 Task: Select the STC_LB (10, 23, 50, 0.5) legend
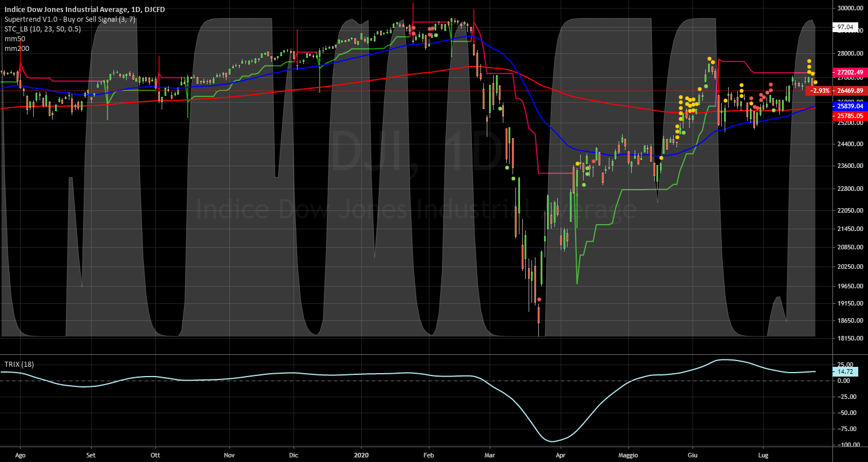click(43, 29)
